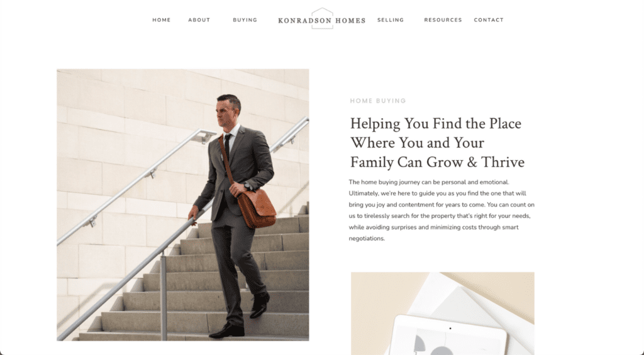644x355 pixels.
Task: Go to the About page
Action: click(199, 19)
